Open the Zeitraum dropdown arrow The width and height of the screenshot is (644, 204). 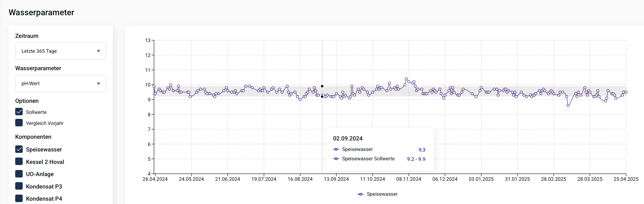click(x=98, y=51)
